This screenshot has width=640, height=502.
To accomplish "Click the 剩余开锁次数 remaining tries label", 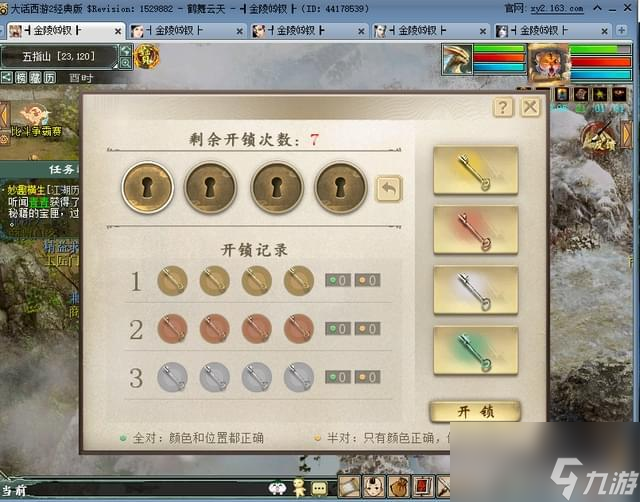I will pos(244,140).
